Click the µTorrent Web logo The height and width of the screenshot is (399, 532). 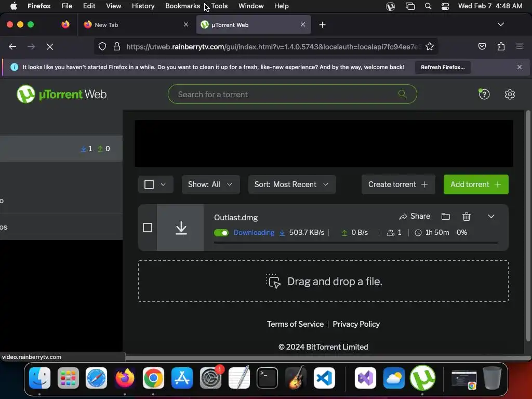click(x=61, y=94)
